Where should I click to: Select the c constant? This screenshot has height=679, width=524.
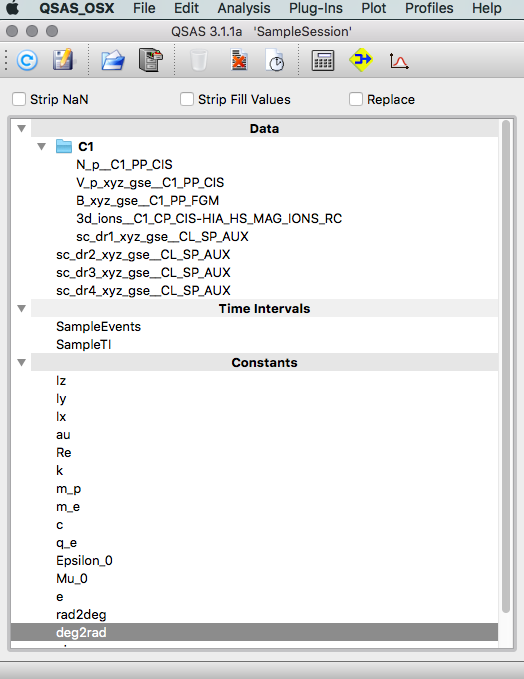pos(60,525)
